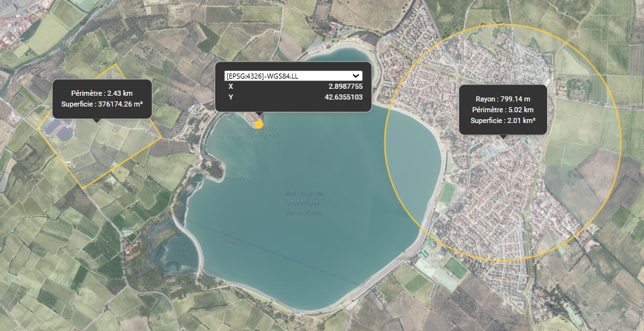Click the yellow point marker on the lake shore
644x331 pixels.
pyautogui.click(x=258, y=124)
